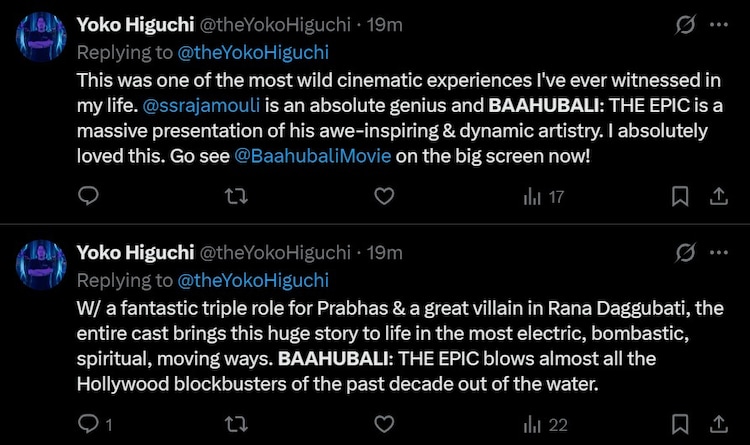Share the first tweet
The height and width of the screenshot is (445, 750).
coord(717,197)
